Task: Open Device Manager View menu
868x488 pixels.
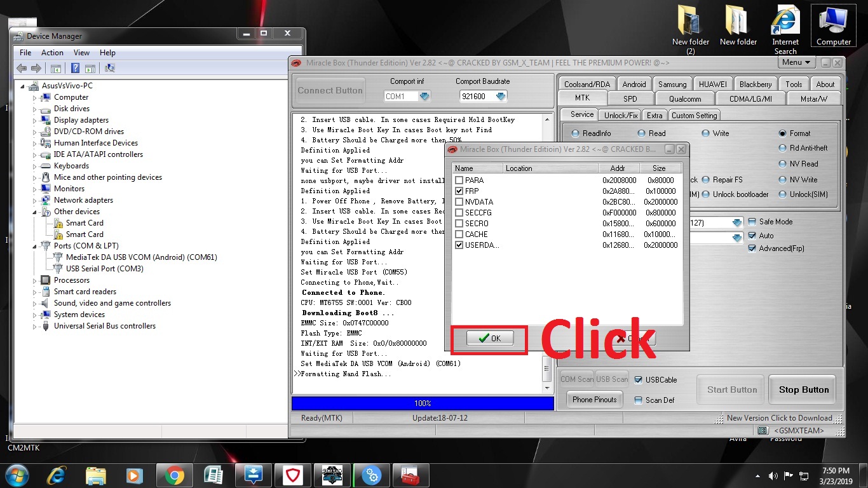Action: coord(81,53)
